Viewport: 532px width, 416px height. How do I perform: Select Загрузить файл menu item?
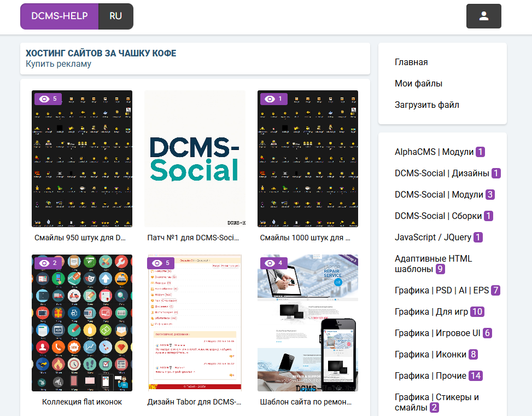(x=426, y=105)
